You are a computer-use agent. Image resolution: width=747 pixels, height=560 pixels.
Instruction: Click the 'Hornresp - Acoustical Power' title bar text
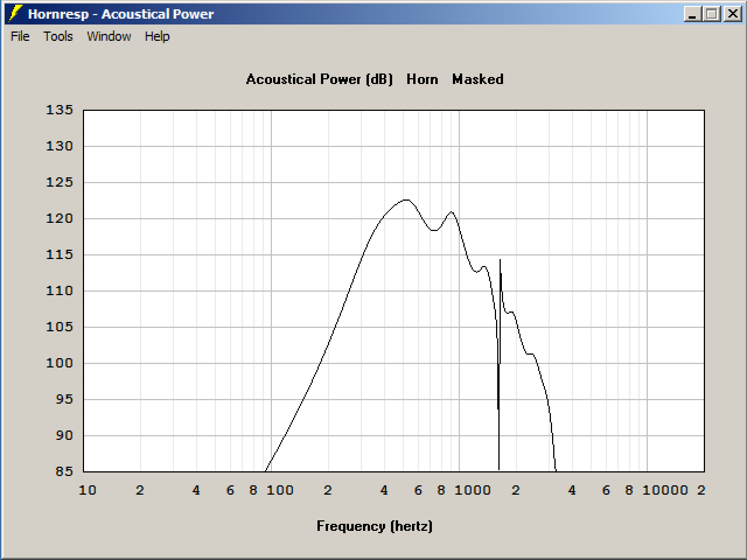(x=121, y=14)
